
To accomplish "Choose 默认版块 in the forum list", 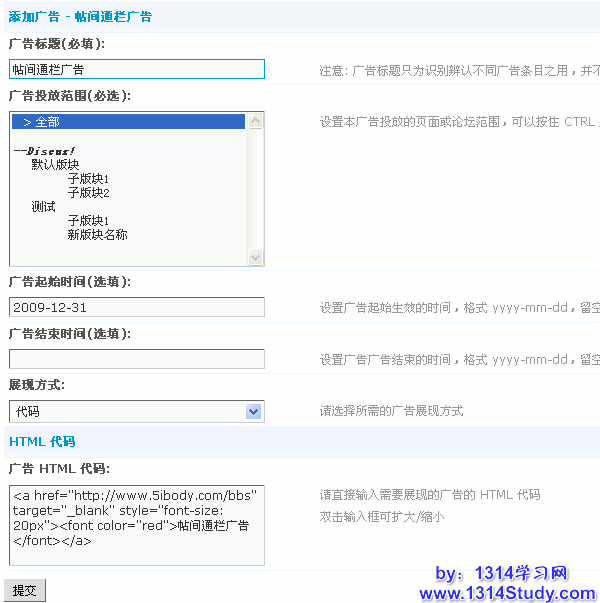I will (x=55, y=165).
